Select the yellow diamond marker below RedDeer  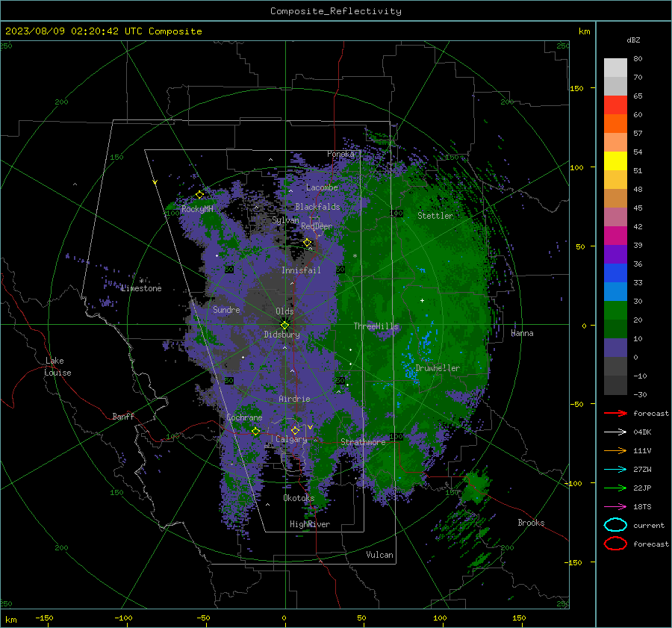tap(308, 243)
